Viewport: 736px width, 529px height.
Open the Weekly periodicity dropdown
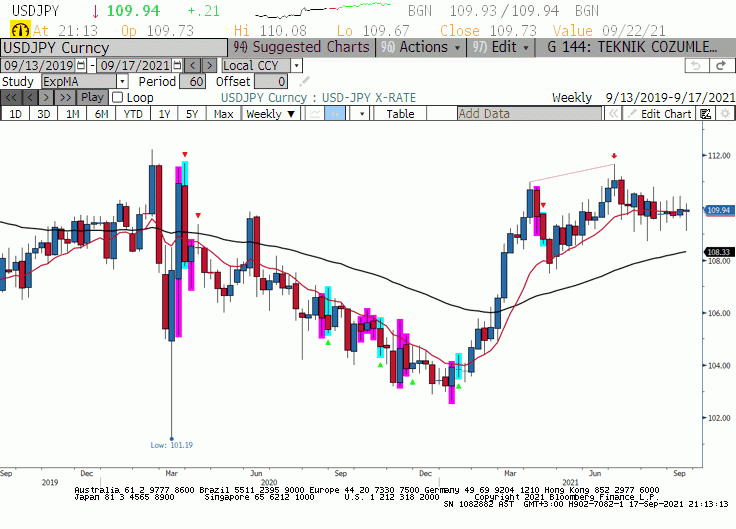pyautogui.click(x=271, y=114)
